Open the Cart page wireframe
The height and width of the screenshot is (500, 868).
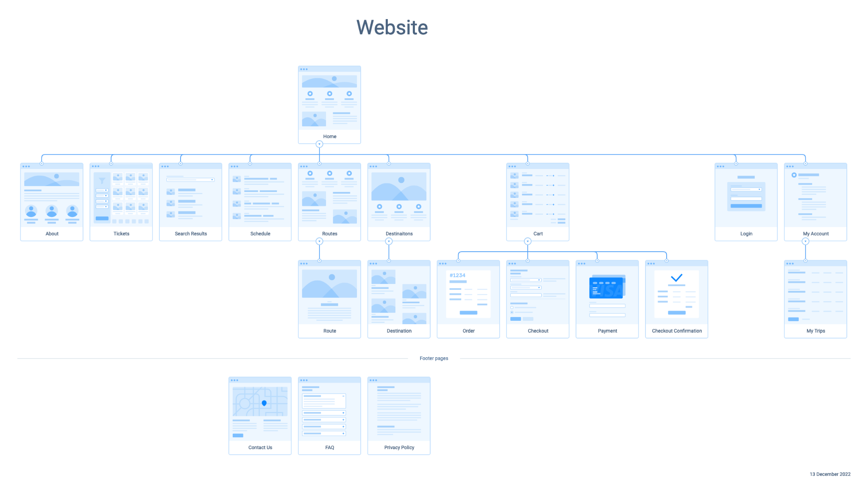click(x=536, y=196)
